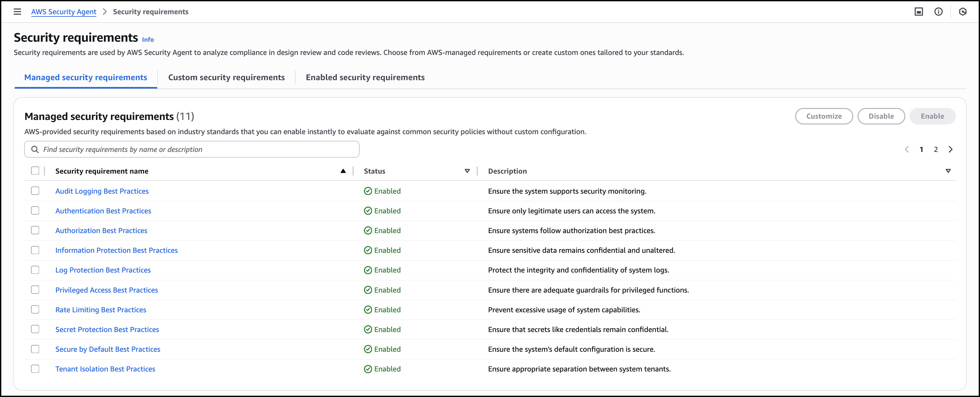Click the Customize button
Viewport: 980px width, 397px height.
(x=824, y=116)
